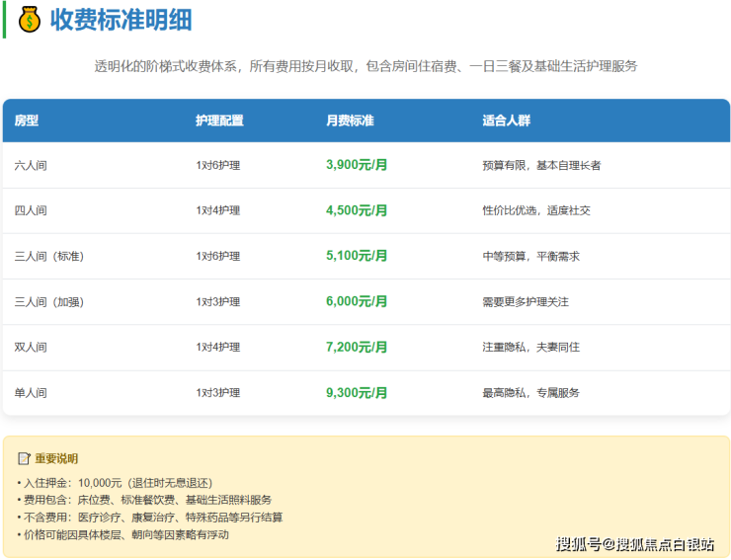Select the 三人间（加强） row label
The width and height of the screenshot is (731, 560).
tap(49, 301)
